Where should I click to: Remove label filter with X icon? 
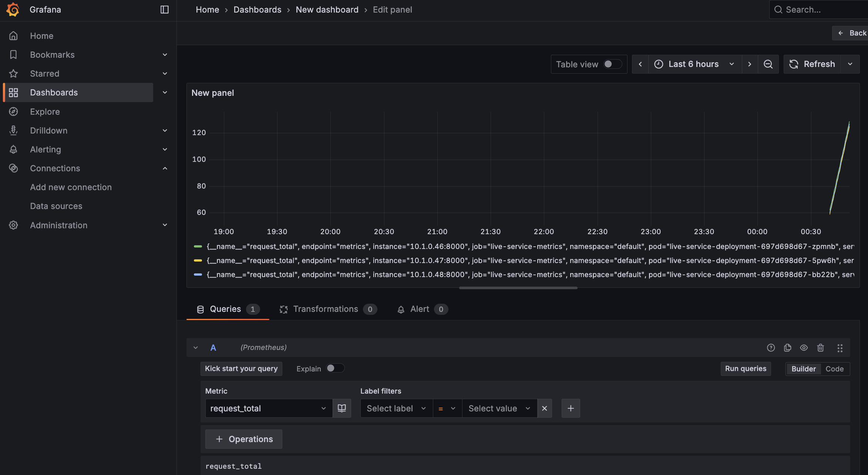[x=544, y=408]
